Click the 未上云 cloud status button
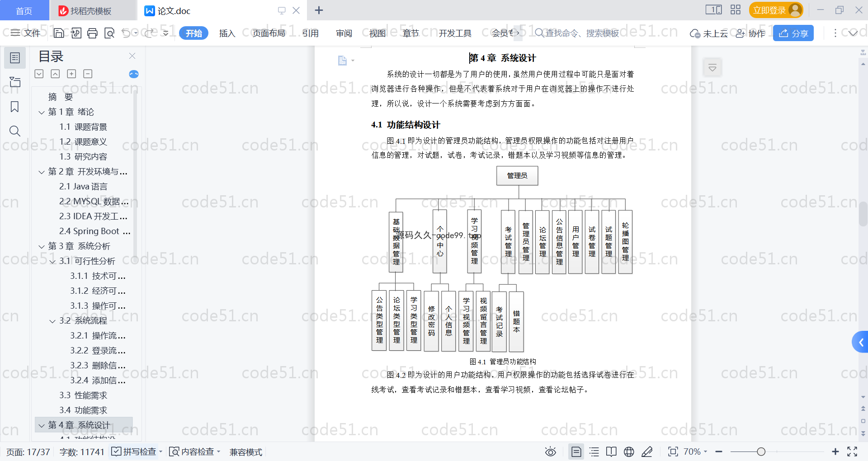 tap(709, 33)
